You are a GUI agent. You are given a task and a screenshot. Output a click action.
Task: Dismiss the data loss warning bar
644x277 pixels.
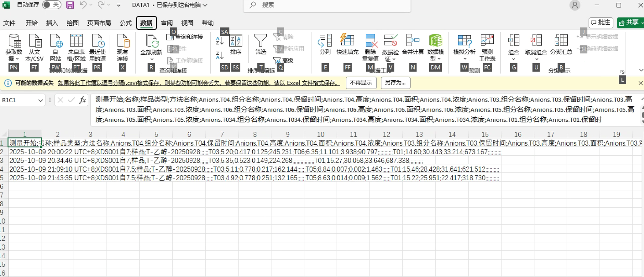[x=640, y=83]
